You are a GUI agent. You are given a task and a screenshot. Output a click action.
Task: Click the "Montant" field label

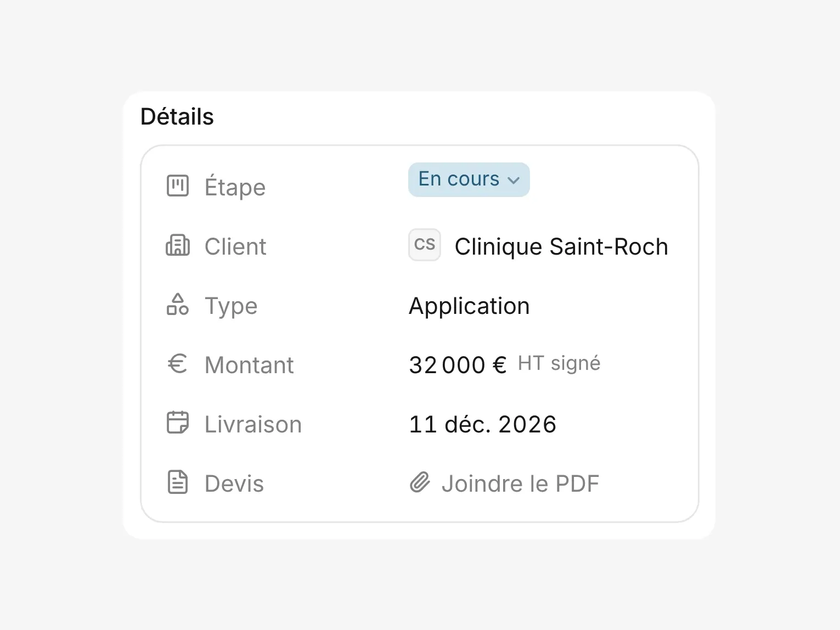(249, 365)
